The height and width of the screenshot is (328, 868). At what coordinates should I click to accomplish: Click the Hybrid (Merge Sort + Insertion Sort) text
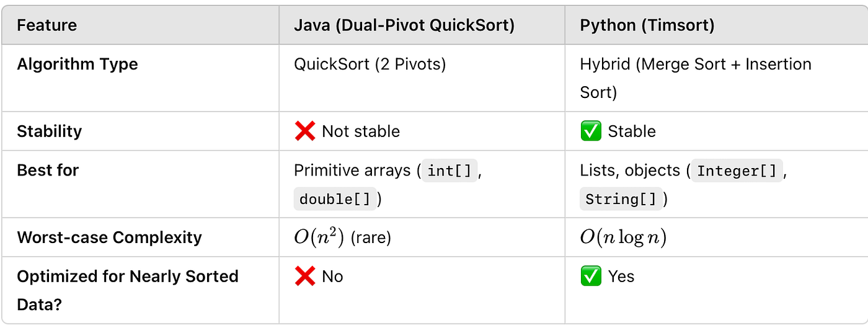[695, 64]
